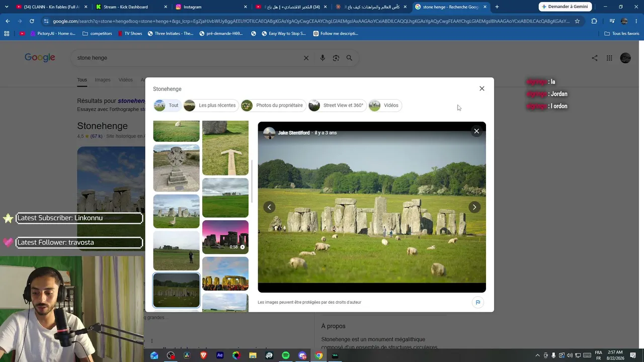Report photo with the flag icon

477,302
